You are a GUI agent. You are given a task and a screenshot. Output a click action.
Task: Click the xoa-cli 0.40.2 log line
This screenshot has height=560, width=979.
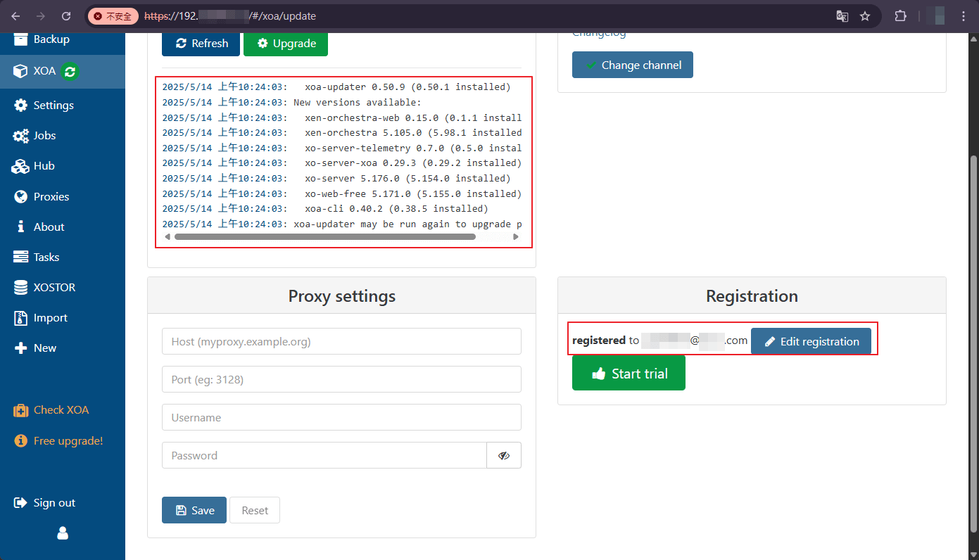pos(325,208)
